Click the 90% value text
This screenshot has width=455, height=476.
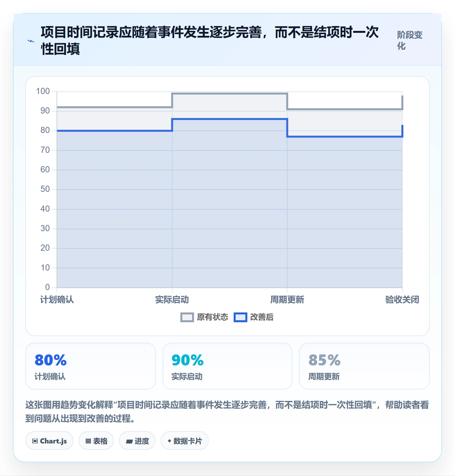coord(188,360)
